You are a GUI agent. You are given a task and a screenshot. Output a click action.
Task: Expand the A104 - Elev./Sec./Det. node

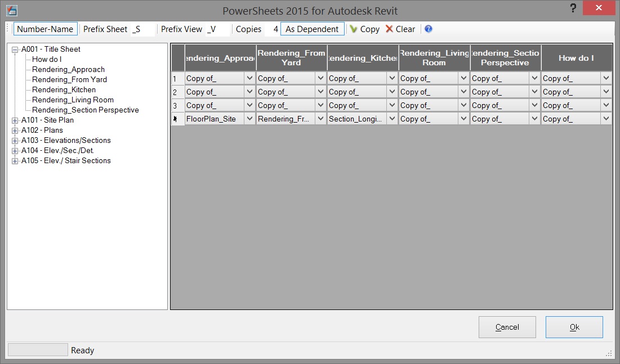[x=15, y=151]
